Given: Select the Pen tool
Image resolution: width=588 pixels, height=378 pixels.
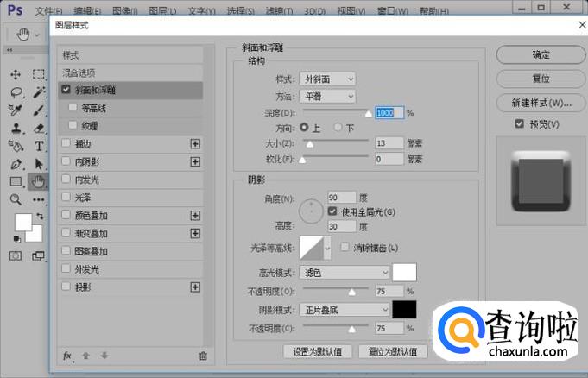Looking at the screenshot, I should (x=16, y=164).
